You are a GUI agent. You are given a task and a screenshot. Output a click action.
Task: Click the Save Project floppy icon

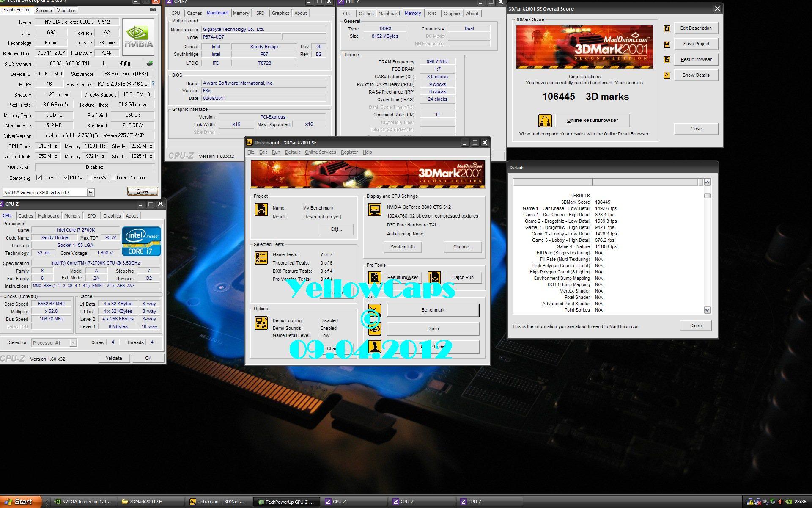pos(667,44)
